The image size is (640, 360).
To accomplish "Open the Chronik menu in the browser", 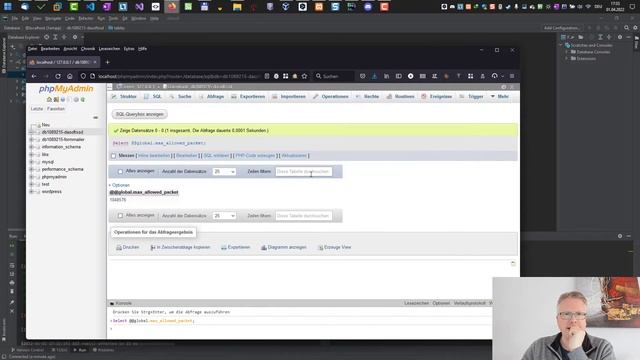I will click(88, 49).
